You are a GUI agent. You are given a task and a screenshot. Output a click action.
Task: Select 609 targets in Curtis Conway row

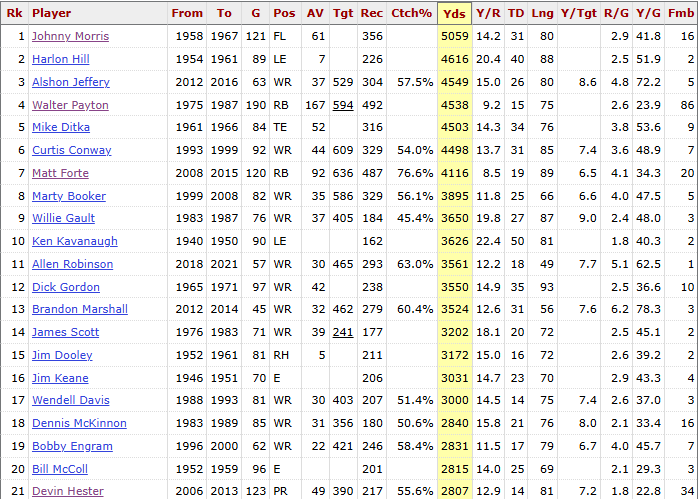coord(343,150)
